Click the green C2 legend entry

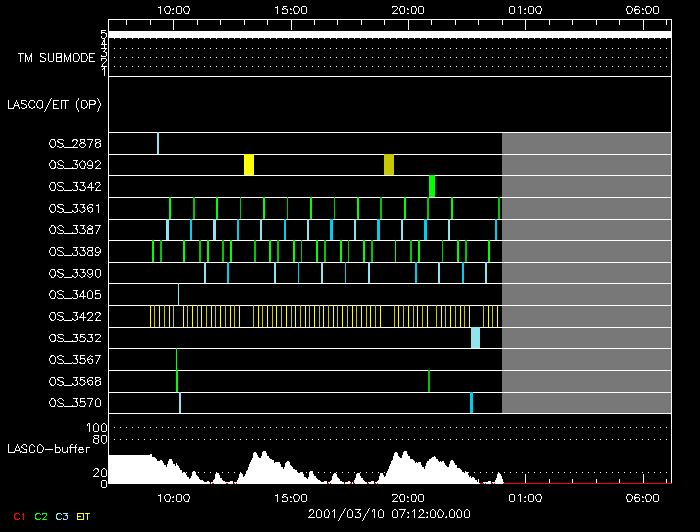point(40,515)
